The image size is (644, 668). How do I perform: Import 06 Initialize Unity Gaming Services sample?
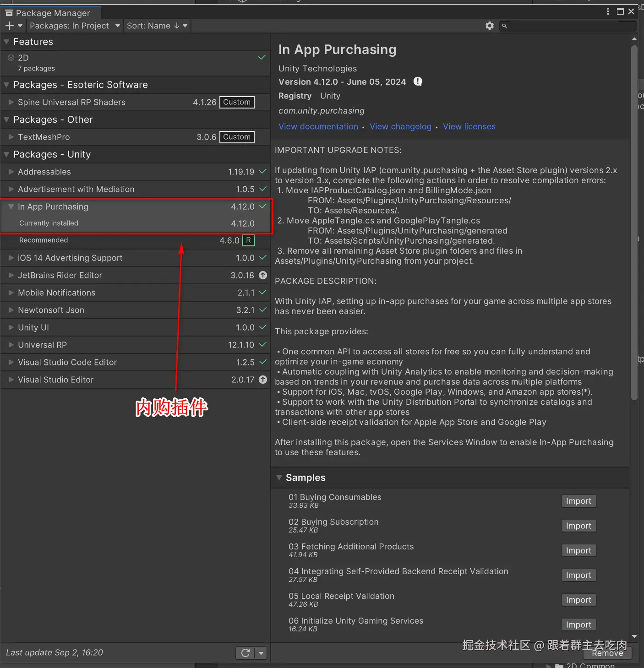tap(579, 625)
